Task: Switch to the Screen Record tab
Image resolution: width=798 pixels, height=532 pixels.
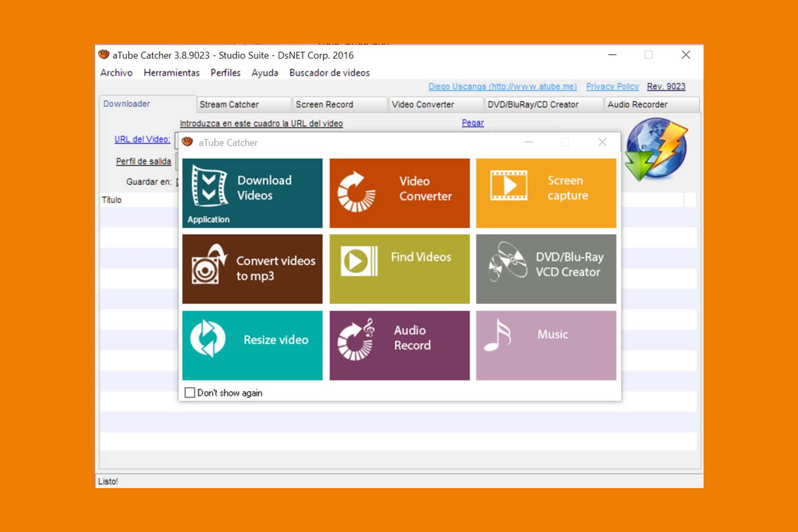Action: (325, 104)
